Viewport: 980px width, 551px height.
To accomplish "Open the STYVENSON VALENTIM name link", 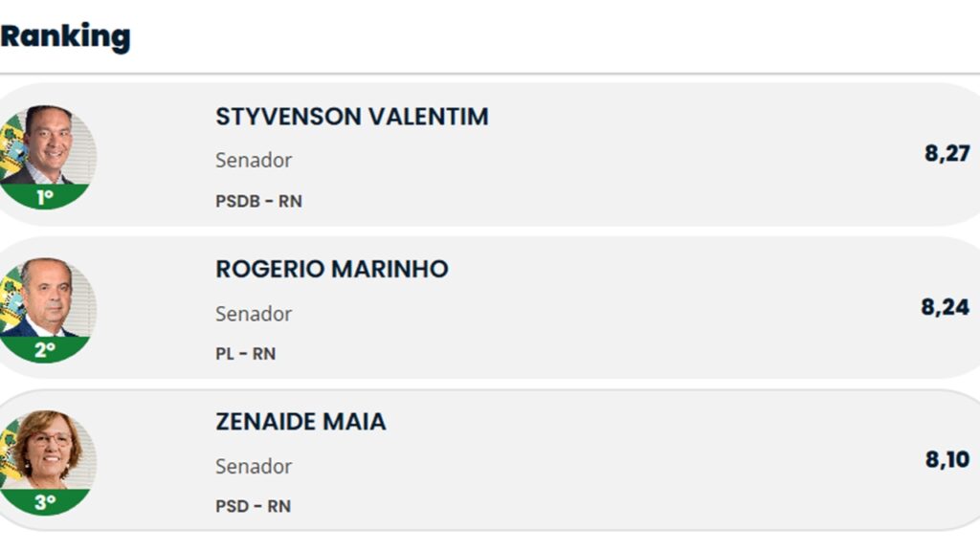I will tap(352, 117).
